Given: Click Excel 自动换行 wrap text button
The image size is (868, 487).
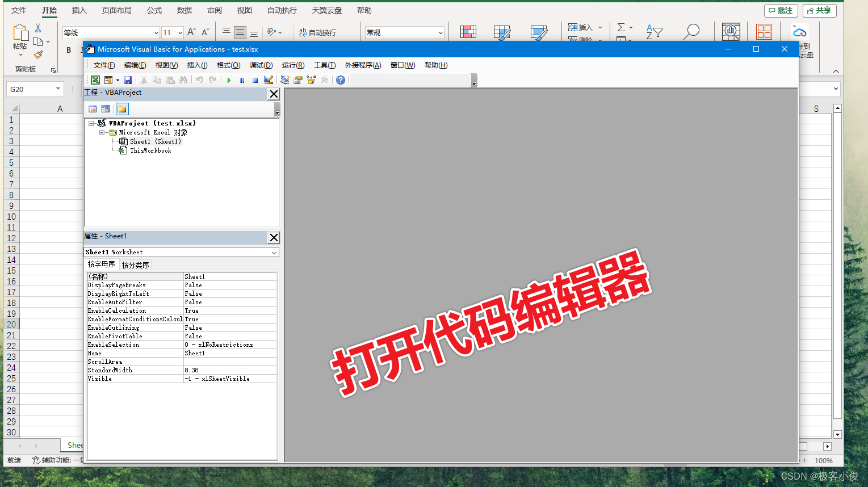Looking at the screenshot, I should [317, 32].
